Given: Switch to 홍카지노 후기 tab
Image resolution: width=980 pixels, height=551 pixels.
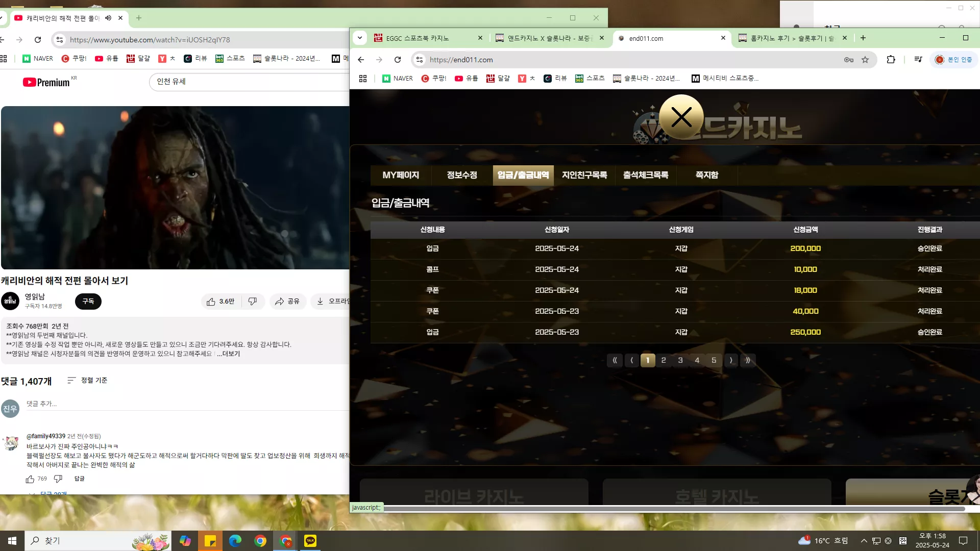Looking at the screenshot, I should tap(793, 38).
